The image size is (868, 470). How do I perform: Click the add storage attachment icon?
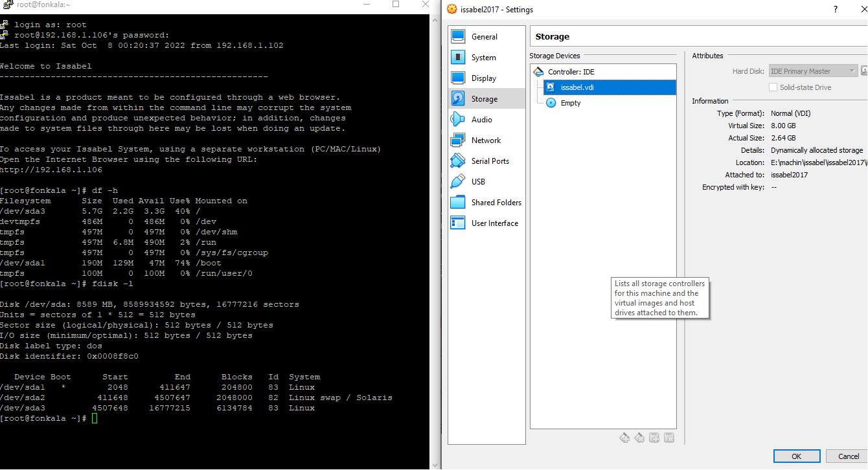(x=654, y=438)
